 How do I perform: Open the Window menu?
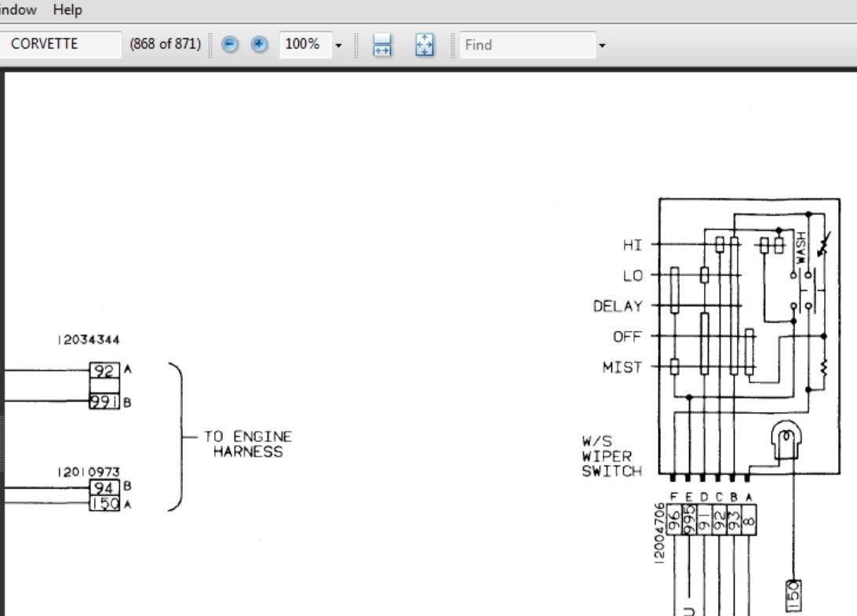pyautogui.click(x=18, y=10)
